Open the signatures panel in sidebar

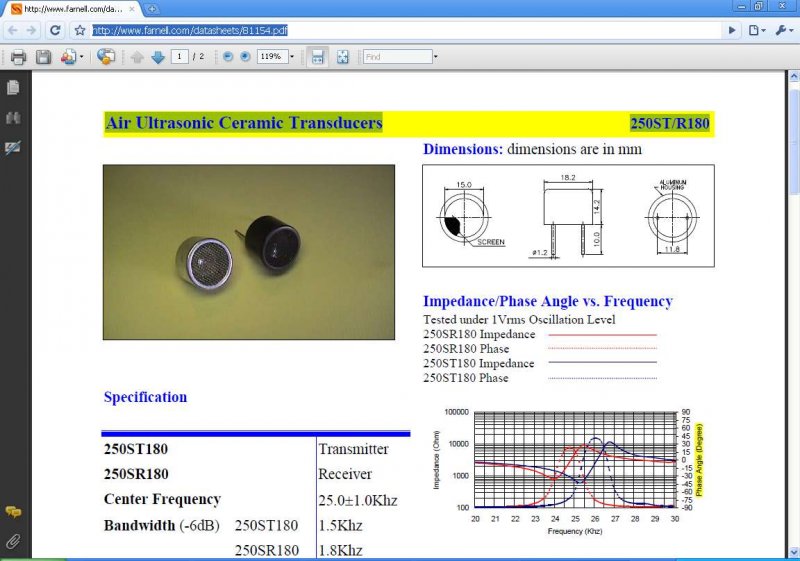coord(13,147)
